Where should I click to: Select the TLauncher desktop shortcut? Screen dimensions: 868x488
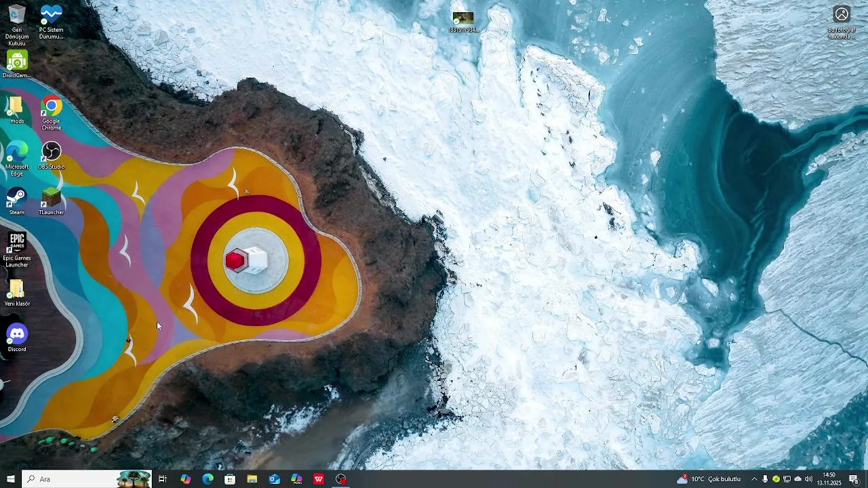51,201
